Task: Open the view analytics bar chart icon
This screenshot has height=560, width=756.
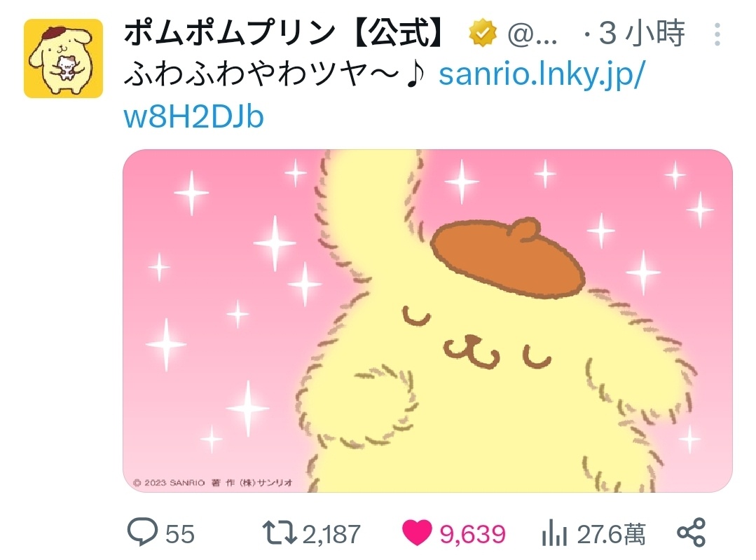Action: coord(554,533)
